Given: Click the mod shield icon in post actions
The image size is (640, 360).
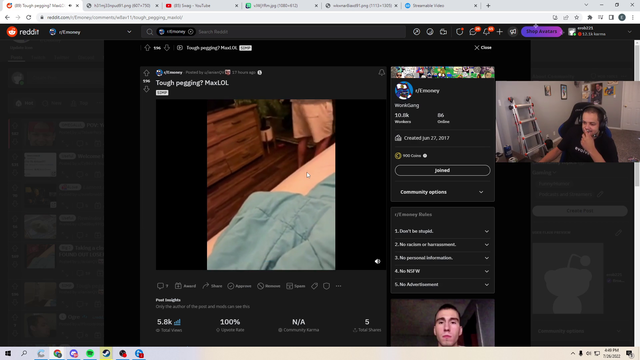Looking at the screenshot, I should [327, 286].
